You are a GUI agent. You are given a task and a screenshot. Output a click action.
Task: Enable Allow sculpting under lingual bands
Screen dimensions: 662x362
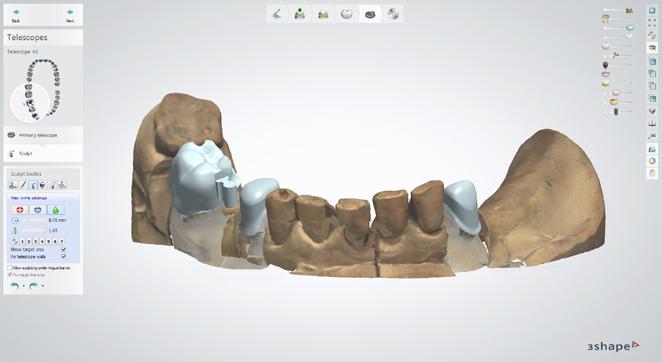click(x=10, y=268)
